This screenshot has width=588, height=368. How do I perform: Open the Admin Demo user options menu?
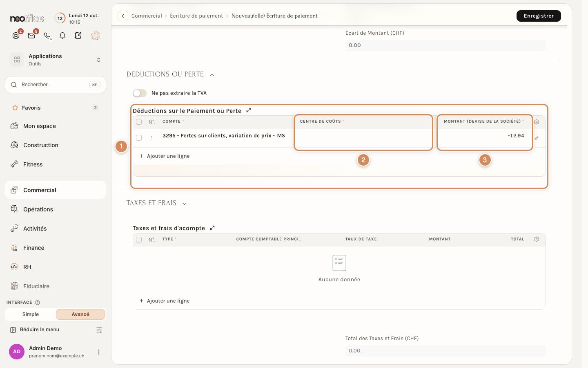pyautogui.click(x=99, y=352)
